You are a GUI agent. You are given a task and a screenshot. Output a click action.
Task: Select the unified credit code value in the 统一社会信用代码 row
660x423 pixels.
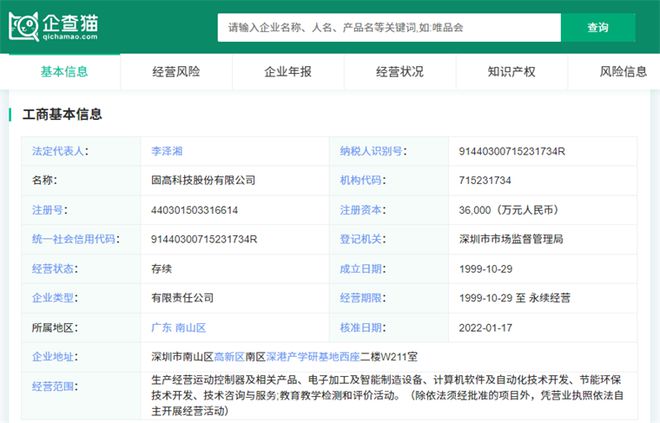(204, 239)
